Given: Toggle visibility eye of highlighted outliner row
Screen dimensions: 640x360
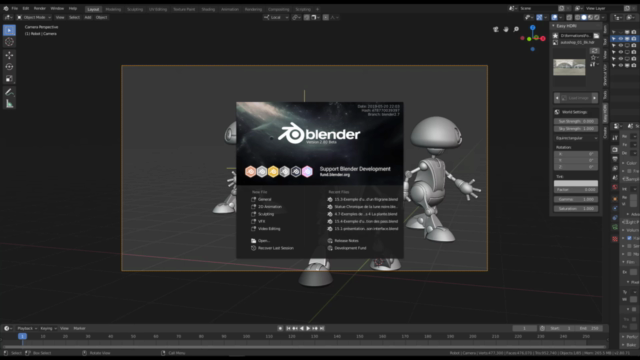Looking at the screenshot, I should tap(621, 39).
